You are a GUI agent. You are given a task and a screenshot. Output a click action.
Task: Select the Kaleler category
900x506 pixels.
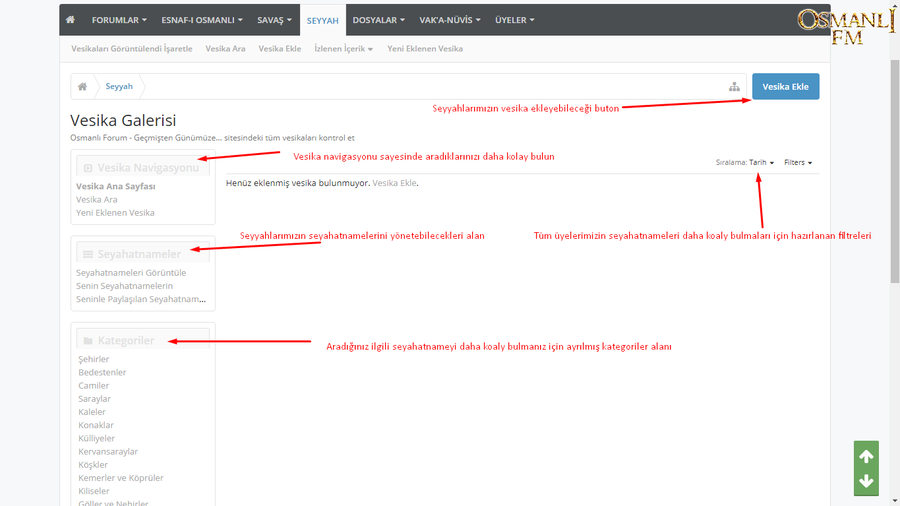click(x=92, y=412)
